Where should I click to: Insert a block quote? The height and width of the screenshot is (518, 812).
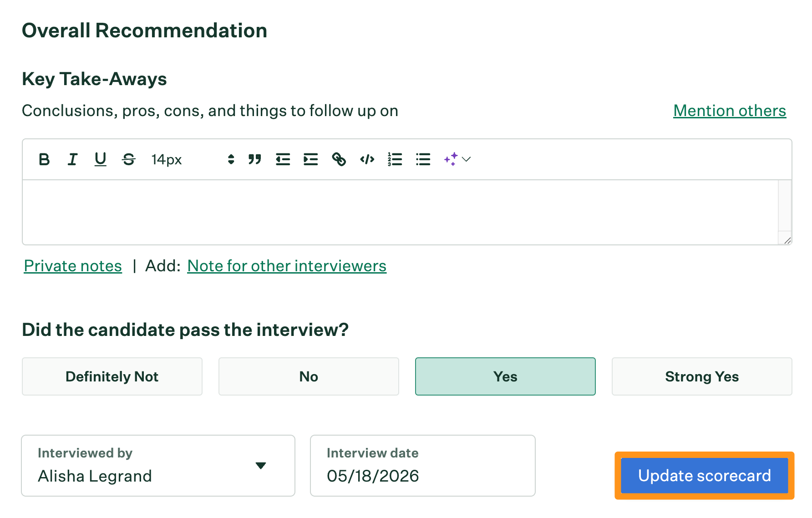255,159
